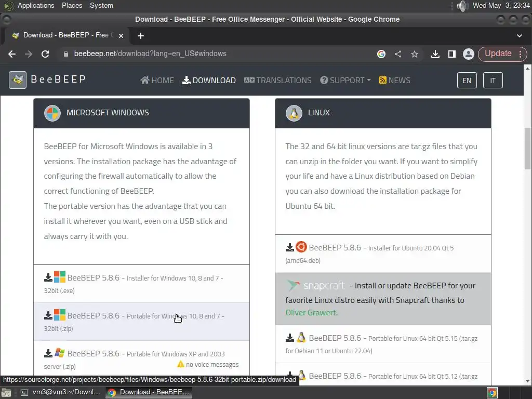The width and height of the screenshot is (532, 399).
Task: Click Windows flag icon on portable 32bit row
Action: 60,315
